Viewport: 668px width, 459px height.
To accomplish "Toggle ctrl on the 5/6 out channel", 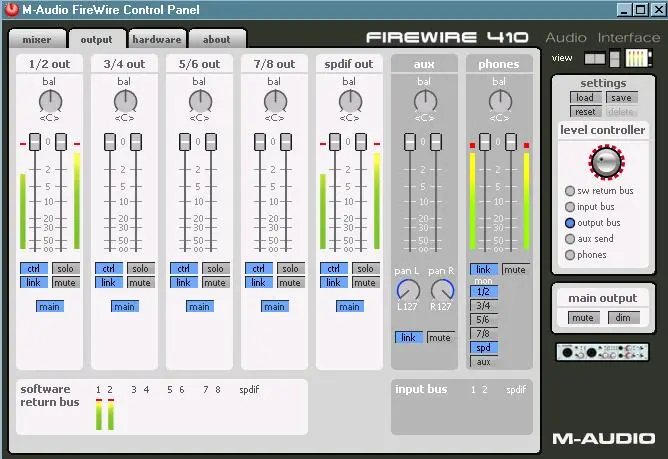I will [x=184, y=268].
